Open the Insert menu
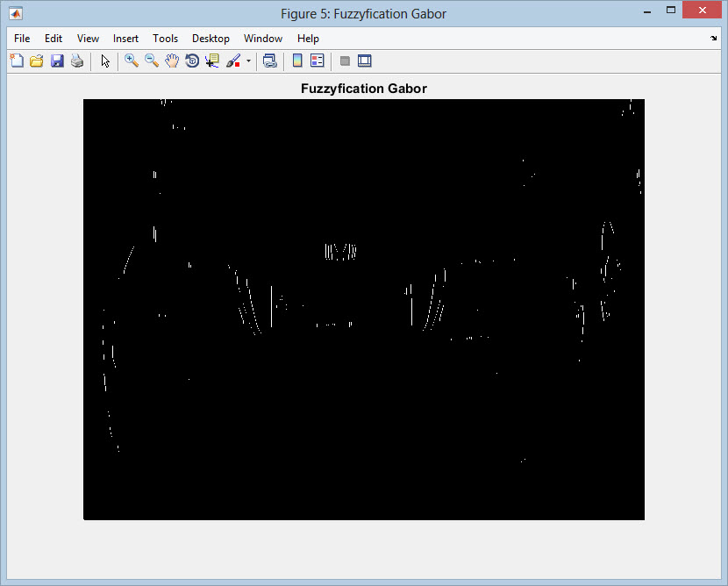The height and width of the screenshot is (586, 728). pos(125,39)
